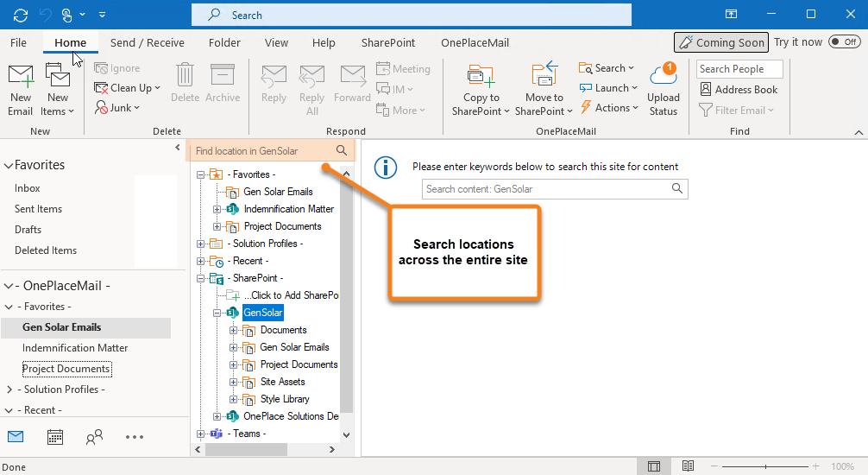Switch to Mail view icon
The height and width of the screenshot is (475, 868).
point(16,437)
